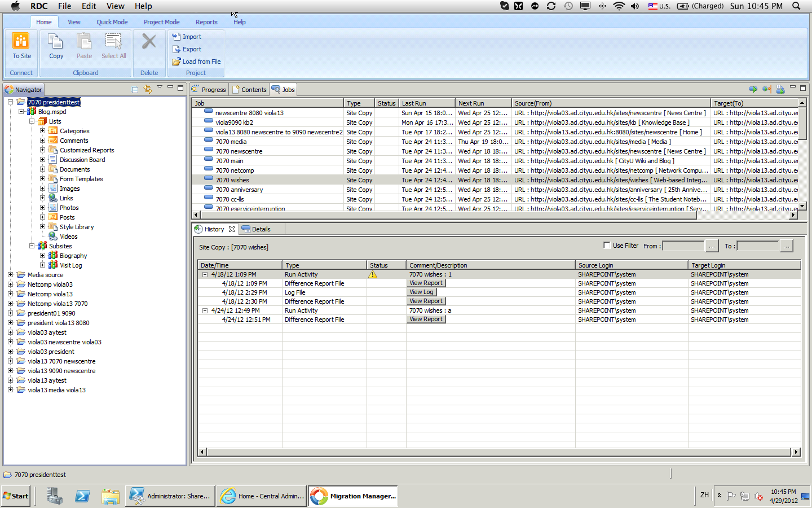
Task: Click the Collapse All icon in Navigator
Action: coord(135,89)
